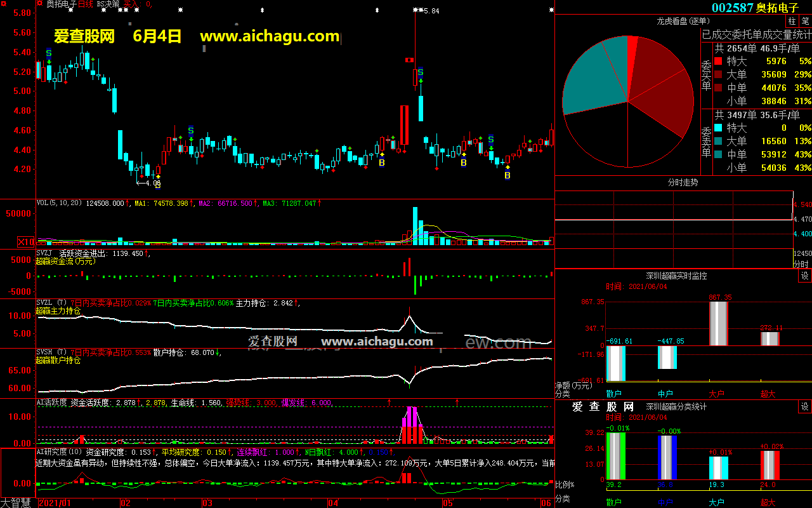812x508 pixels.
Task: Select the VOL(5,10,20) indicator label
Action: [x=59, y=203]
